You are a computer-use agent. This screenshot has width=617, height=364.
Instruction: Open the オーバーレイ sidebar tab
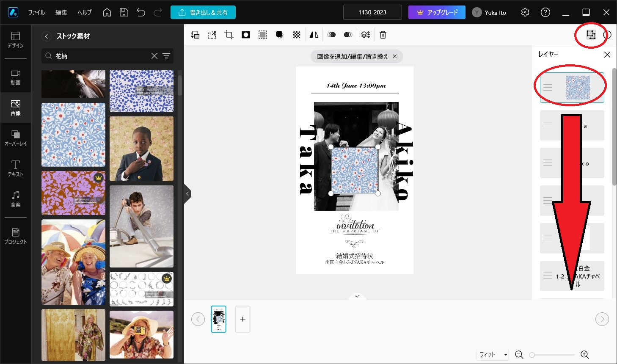click(x=16, y=138)
